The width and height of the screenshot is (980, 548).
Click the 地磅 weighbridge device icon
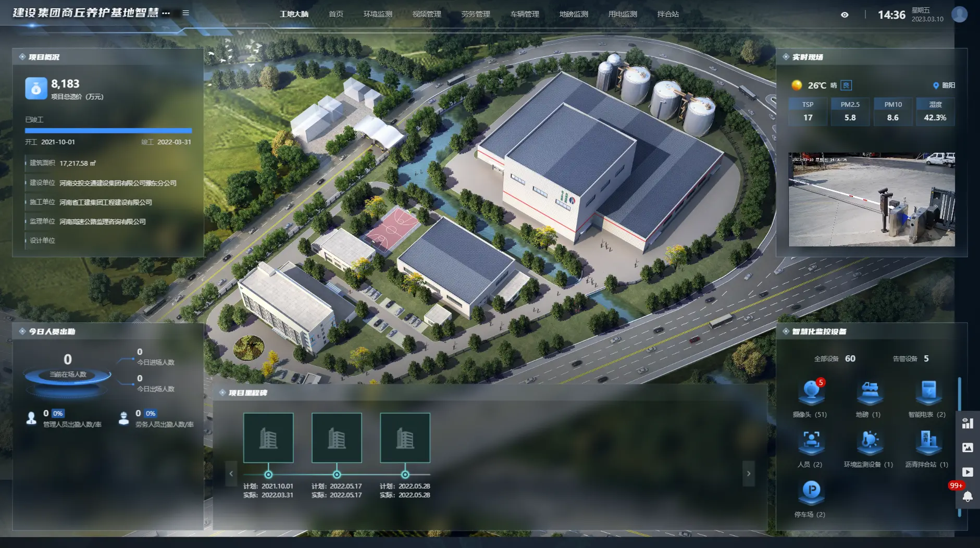[x=869, y=392]
